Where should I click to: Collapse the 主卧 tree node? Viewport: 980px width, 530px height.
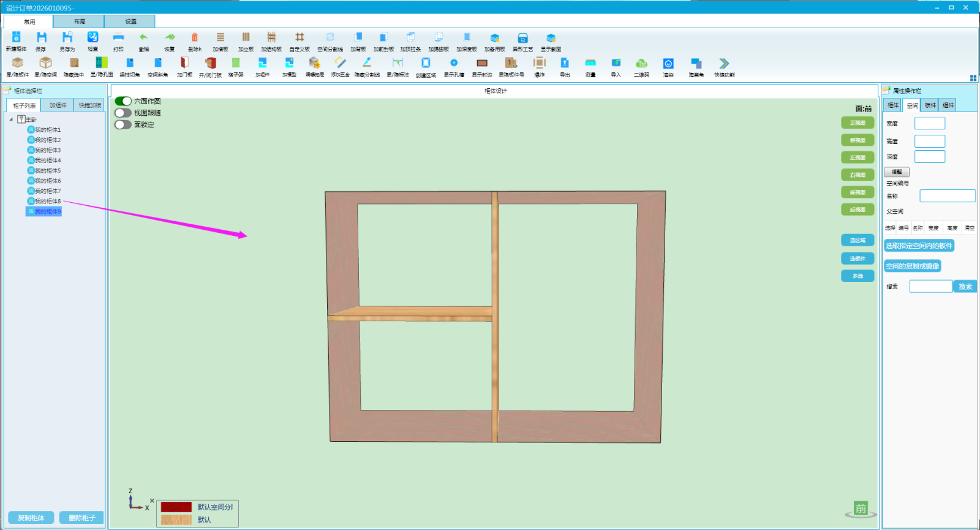click(11, 119)
